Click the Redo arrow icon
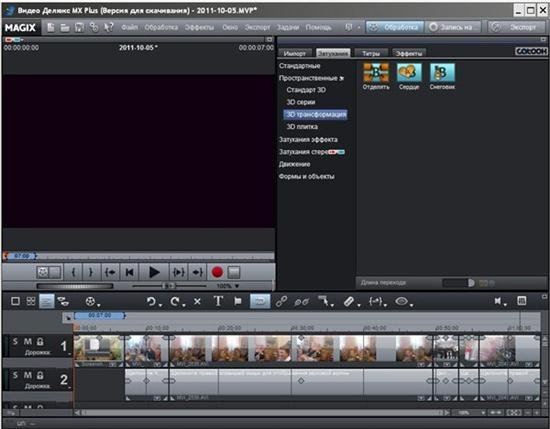 (x=175, y=301)
